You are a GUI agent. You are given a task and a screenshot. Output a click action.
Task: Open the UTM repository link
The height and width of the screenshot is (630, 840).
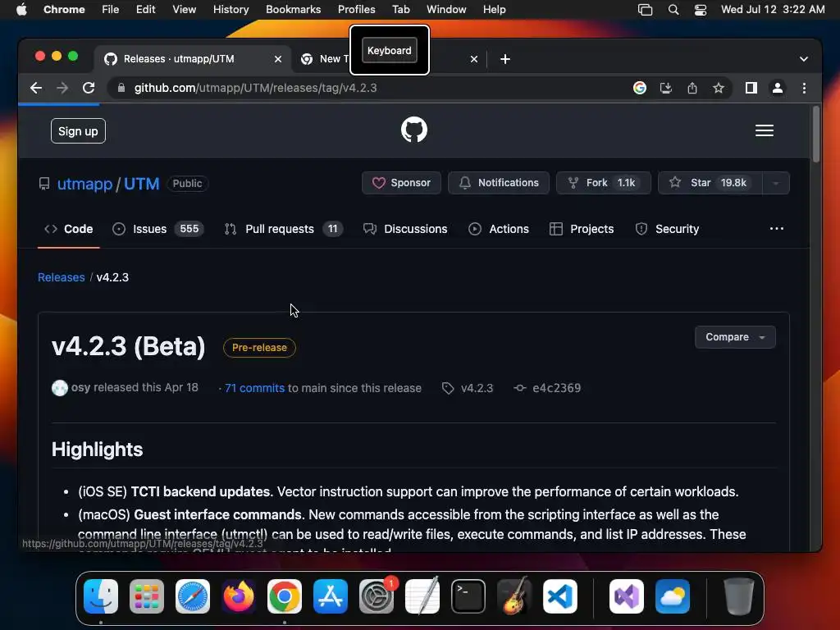tap(141, 184)
